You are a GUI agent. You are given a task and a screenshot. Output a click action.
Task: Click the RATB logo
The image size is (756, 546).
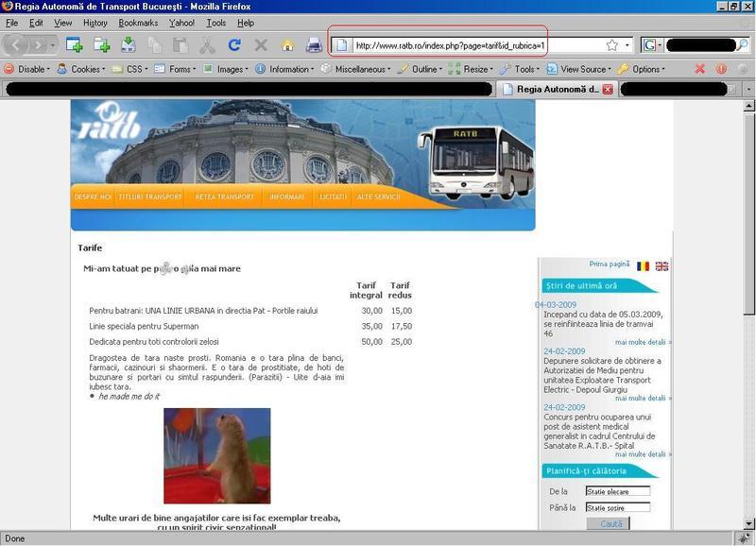110,121
